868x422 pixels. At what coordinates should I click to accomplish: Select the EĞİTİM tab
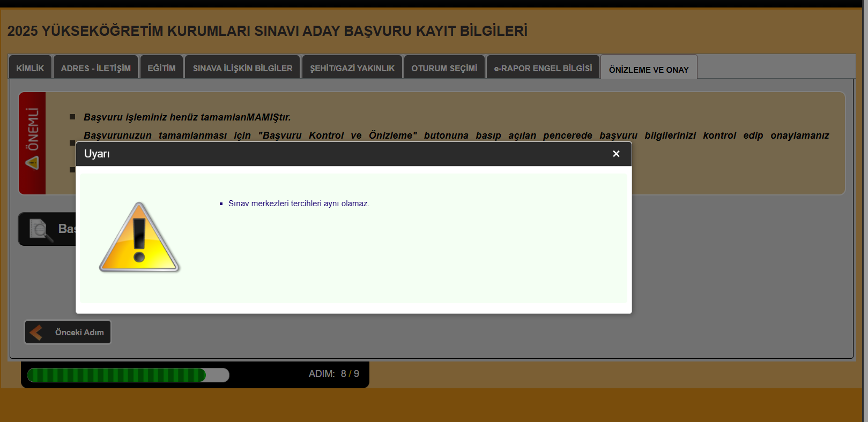point(161,67)
